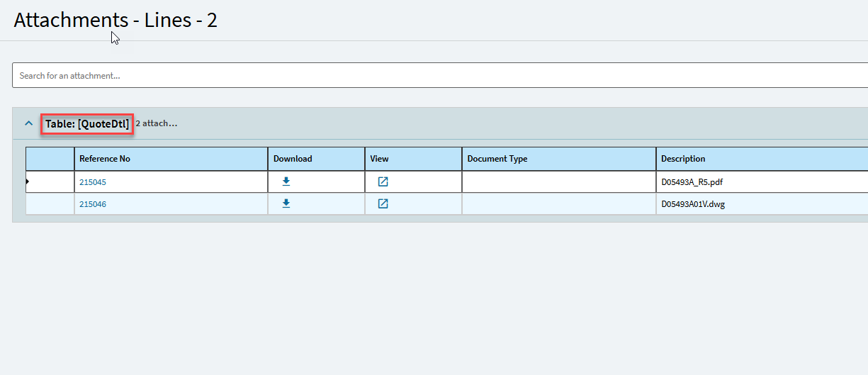Viewport: 868px width, 375px height.
Task: Click the View column header
Action: coord(413,159)
